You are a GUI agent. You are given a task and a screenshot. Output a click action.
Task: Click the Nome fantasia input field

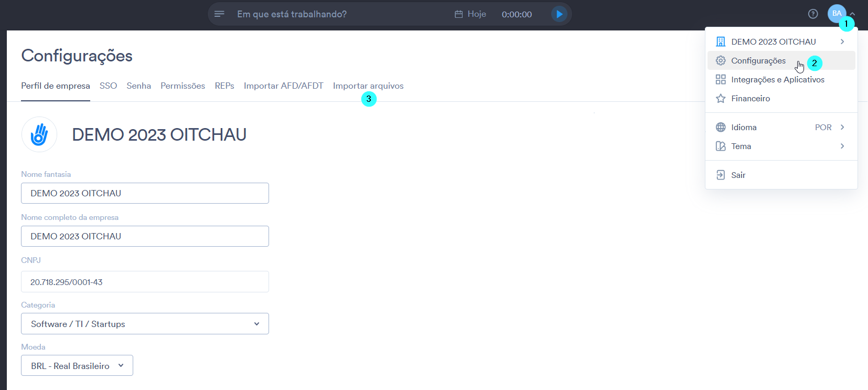145,193
